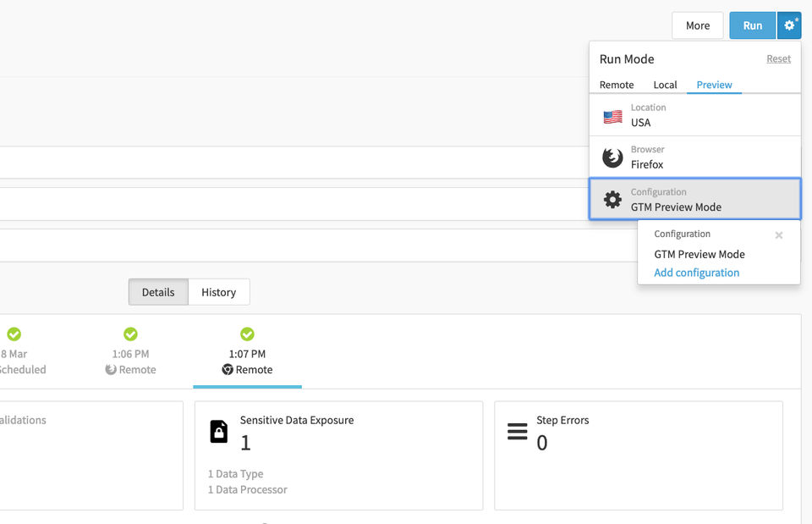The width and height of the screenshot is (812, 524).
Task: Open the Browser Firefox dropdown
Action: (694, 157)
